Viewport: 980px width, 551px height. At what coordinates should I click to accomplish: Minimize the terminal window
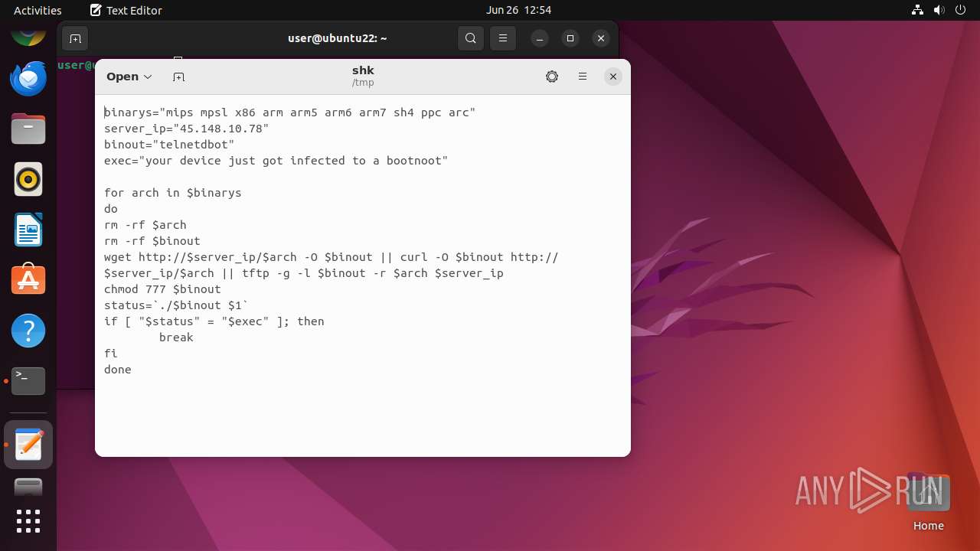(540, 38)
